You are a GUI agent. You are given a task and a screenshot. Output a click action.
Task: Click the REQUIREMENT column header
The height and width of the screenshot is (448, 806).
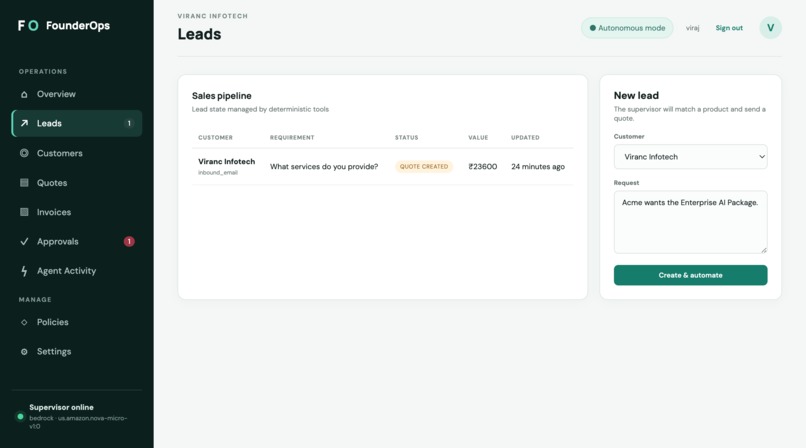(292, 138)
